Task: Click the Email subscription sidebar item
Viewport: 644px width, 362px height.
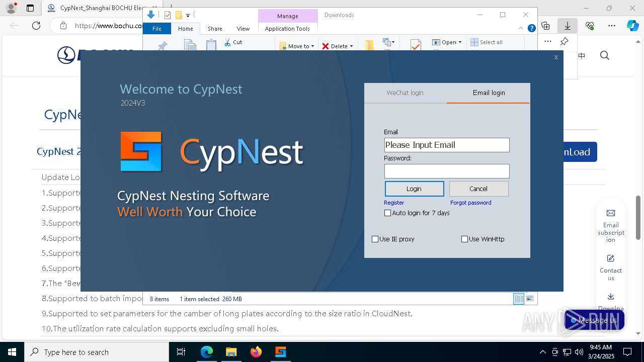Action: [611, 226]
